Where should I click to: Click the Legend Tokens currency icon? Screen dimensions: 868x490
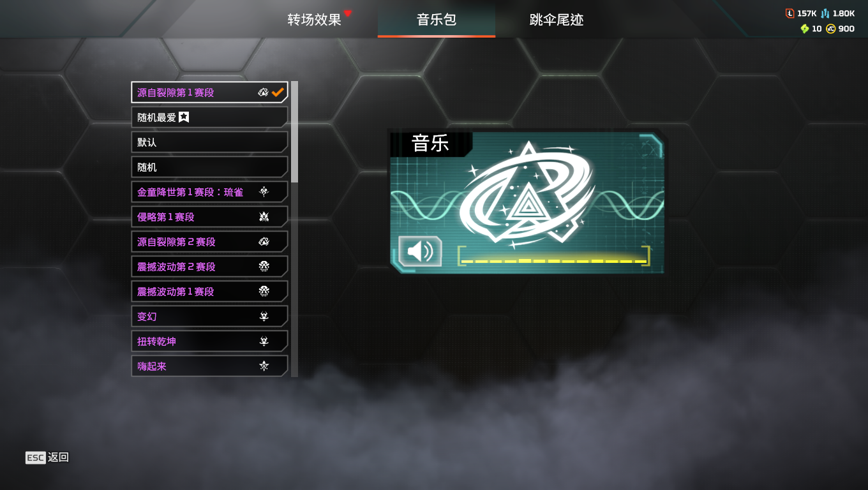point(789,13)
